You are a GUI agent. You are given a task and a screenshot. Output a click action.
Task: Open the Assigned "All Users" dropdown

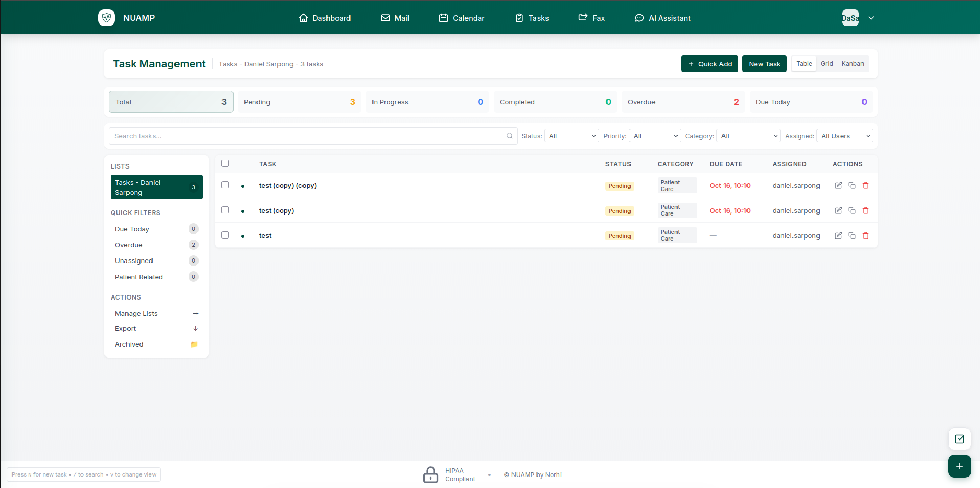845,136
